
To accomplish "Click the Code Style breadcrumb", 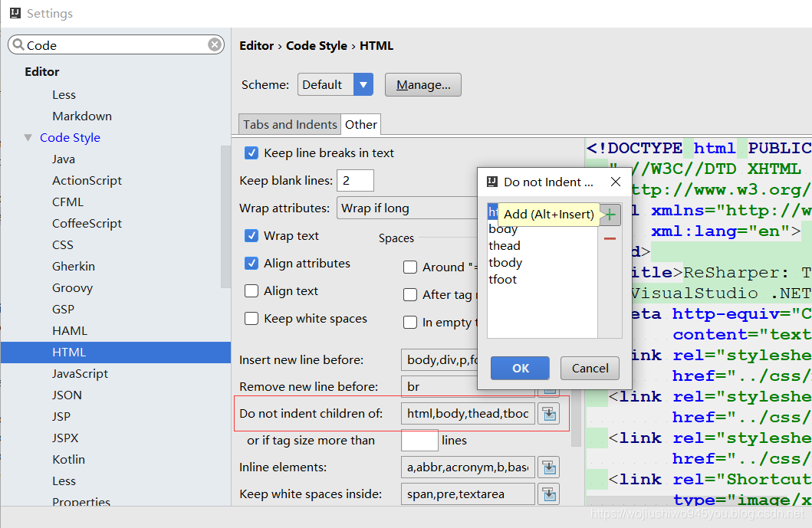I will click(317, 45).
